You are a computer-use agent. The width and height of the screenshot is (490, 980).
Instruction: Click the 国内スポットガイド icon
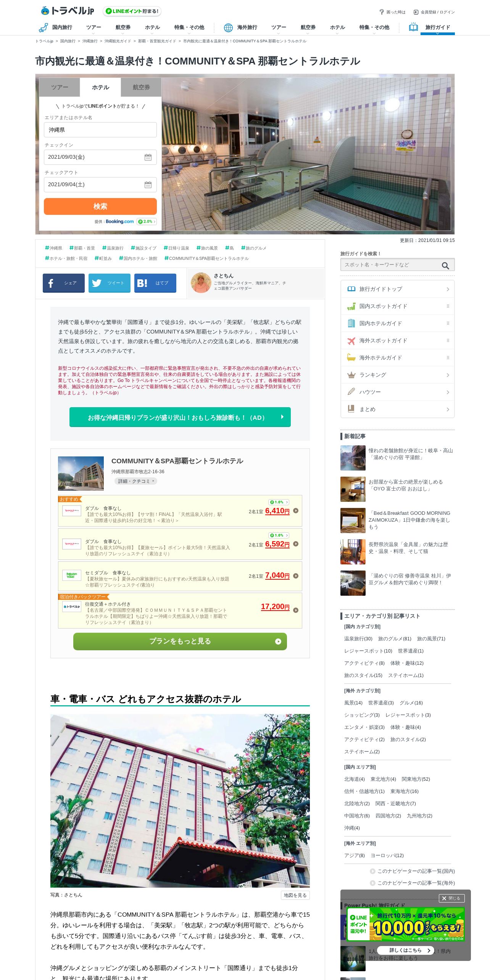[x=351, y=306]
